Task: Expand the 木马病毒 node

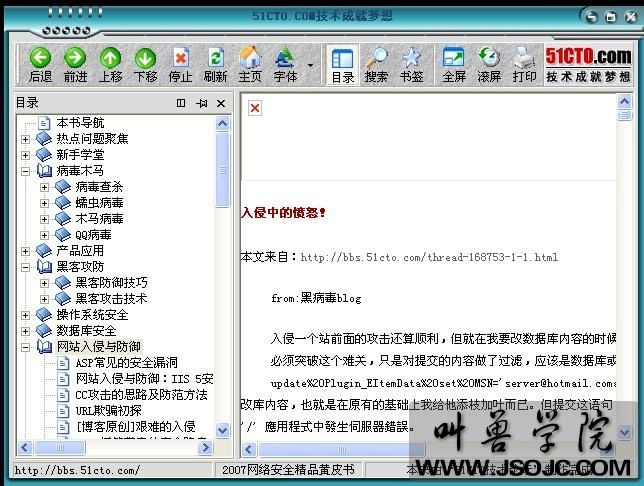Action: coord(44,219)
